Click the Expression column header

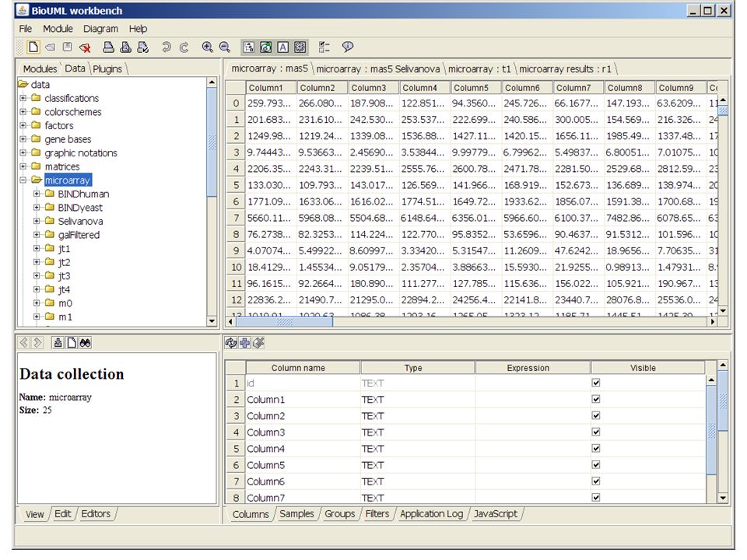(x=532, y=368)
